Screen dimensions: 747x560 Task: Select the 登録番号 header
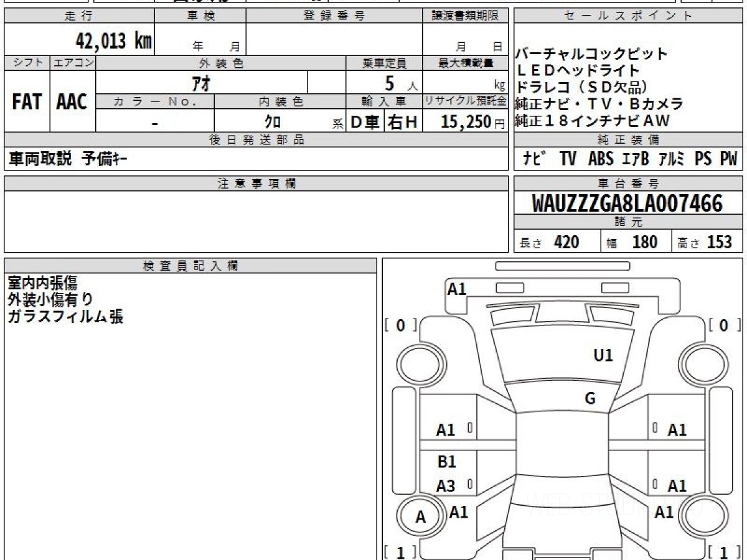[x=334, y=16]
